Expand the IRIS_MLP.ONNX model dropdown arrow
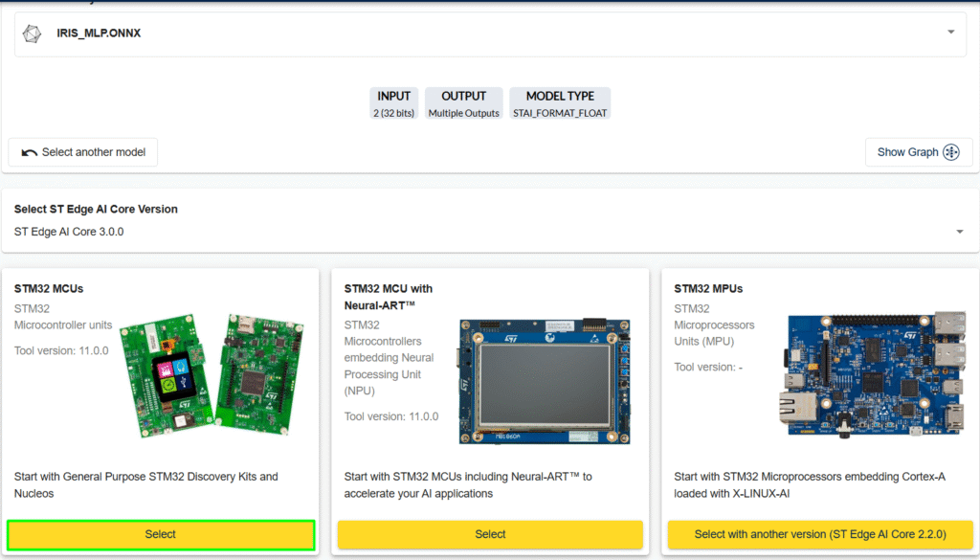 (x=950, y=32)
